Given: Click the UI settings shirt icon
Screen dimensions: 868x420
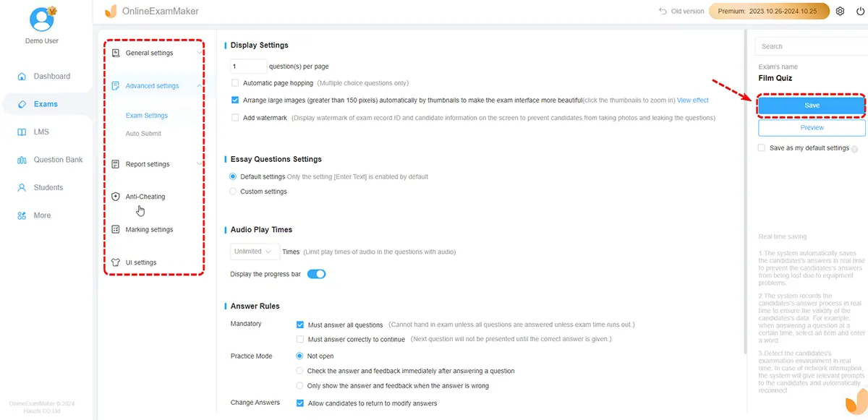Looking at the screenshot, I should coord(116,262).
